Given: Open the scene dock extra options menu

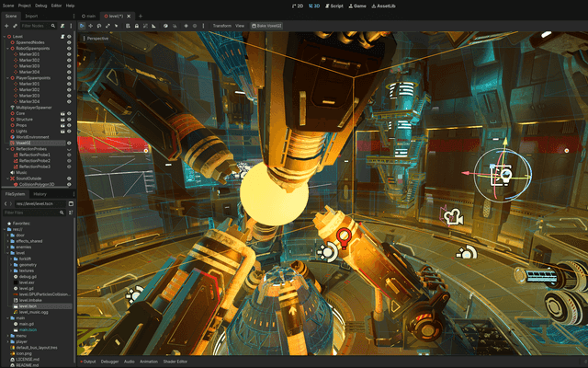Looking at the screenshot, I should (x=71, y=26).
